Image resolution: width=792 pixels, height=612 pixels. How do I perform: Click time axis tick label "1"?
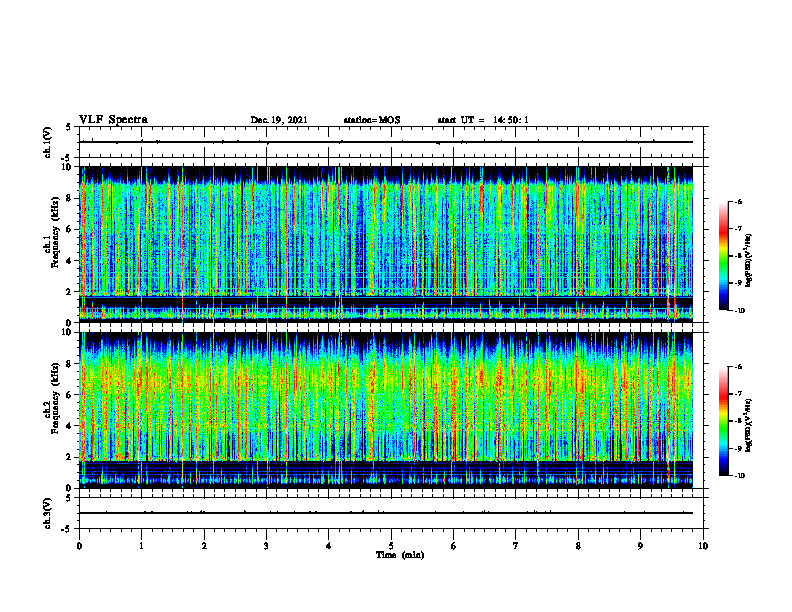[x=141, y=546]
